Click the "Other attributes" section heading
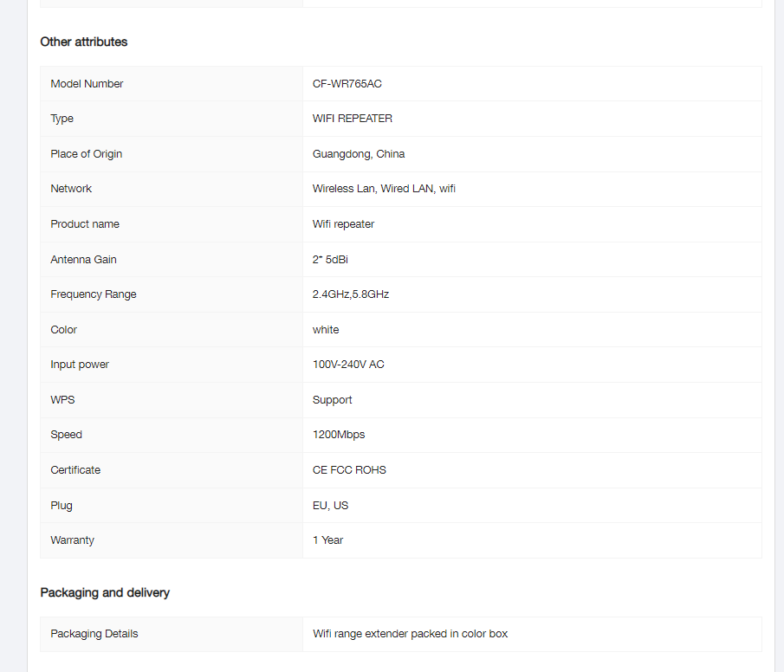The height and width of the screenshot is (672, 784). [83, 42]
